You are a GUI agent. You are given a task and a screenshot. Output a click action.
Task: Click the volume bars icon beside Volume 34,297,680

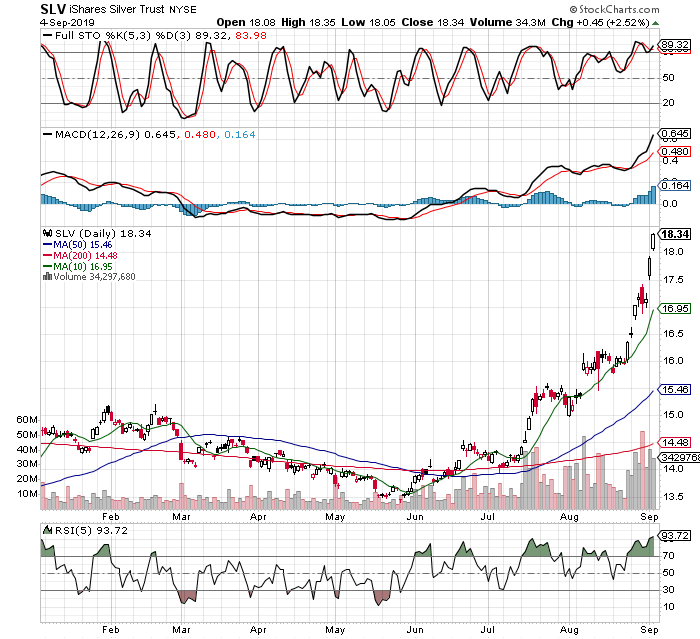47,277
